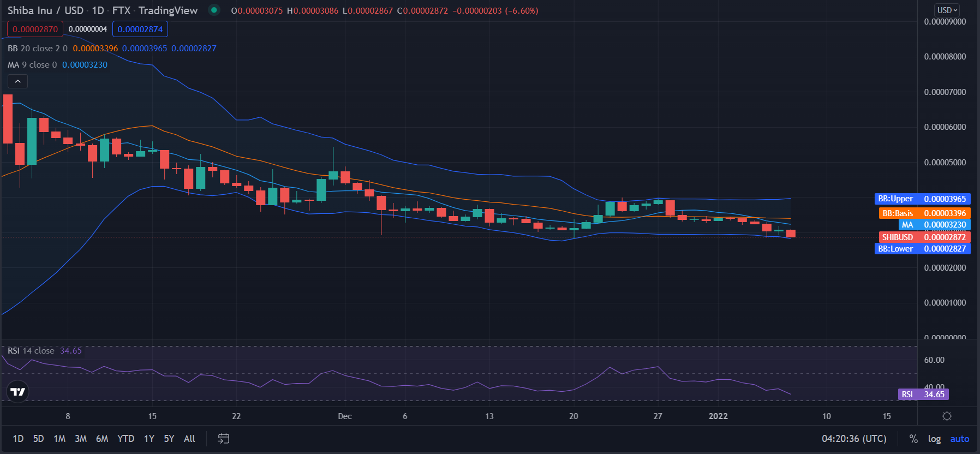This screenshot has height=454, width=980.
Task: Toggle percent scale mode
Action: [x=913, y=439]
